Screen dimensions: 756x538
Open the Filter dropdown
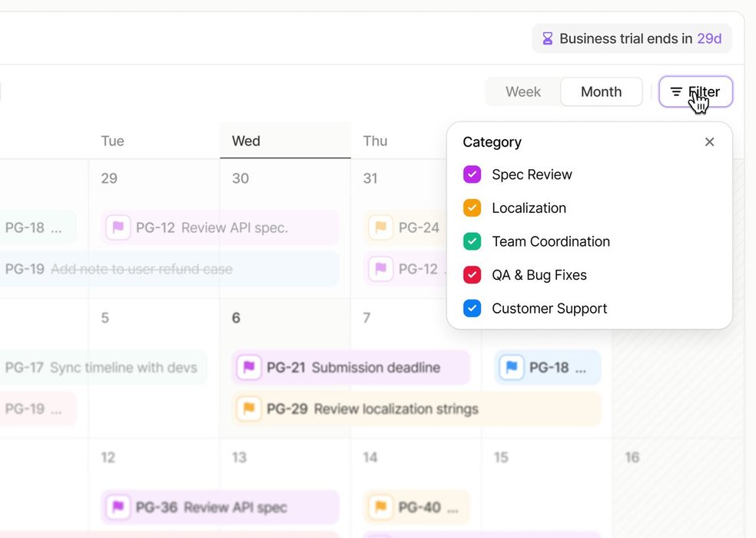695,92
